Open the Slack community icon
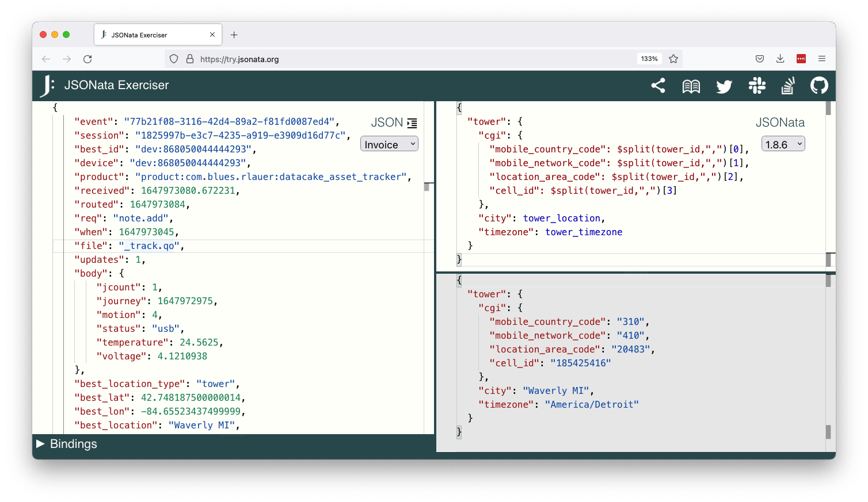868x502 pixels. [757, 86]
